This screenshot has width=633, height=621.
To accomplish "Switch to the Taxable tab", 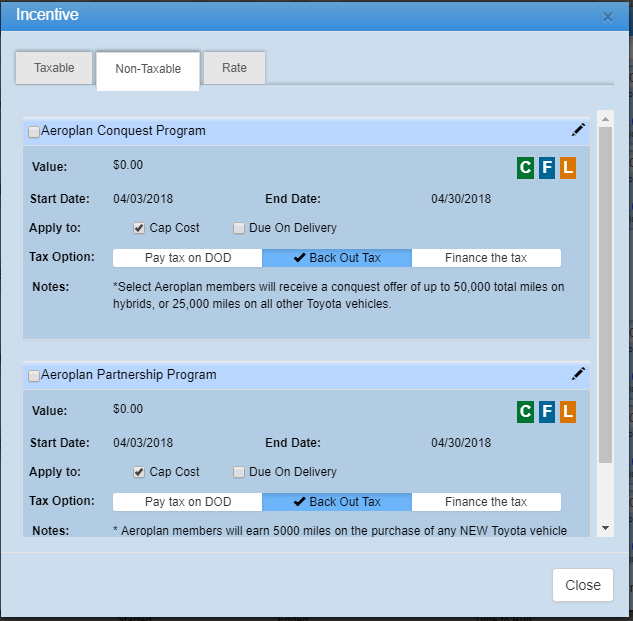I will 54,68.
